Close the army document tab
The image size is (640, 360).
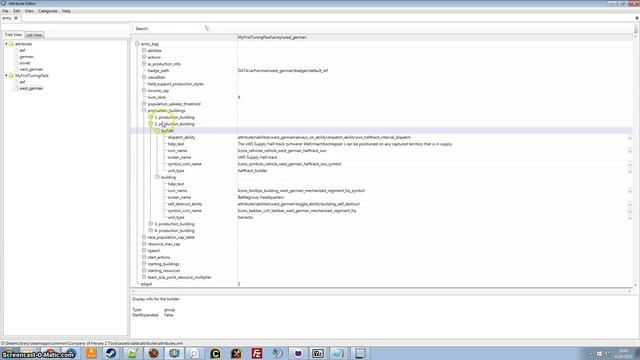pyautogui.click(x=16, y=18)
